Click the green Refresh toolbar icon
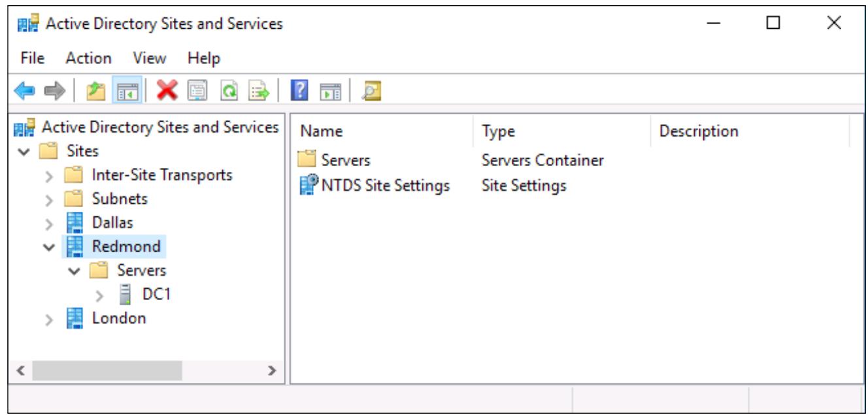This screenshot has height=415, width=868. [228, 91]
